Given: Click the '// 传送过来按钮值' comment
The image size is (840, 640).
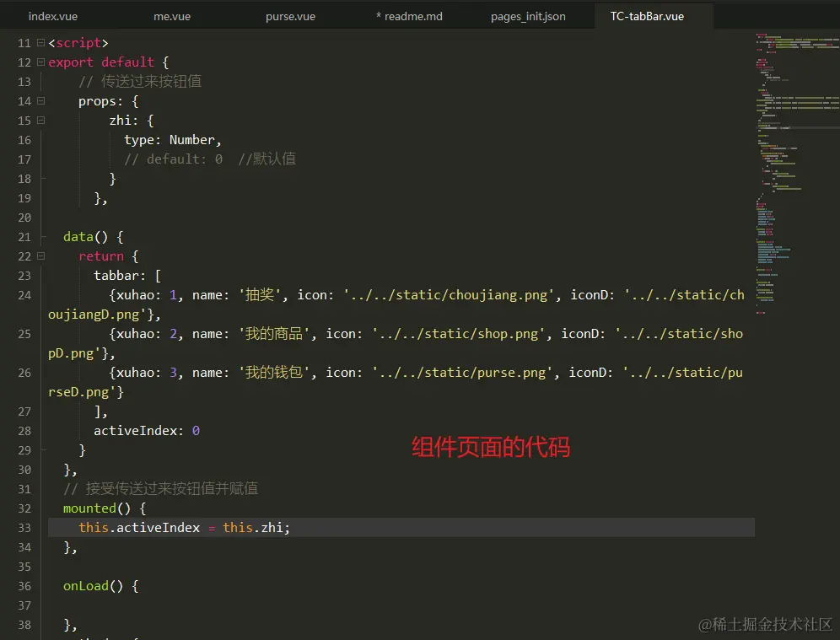Looking at the screenshot, I should click(x=140, y=82).
